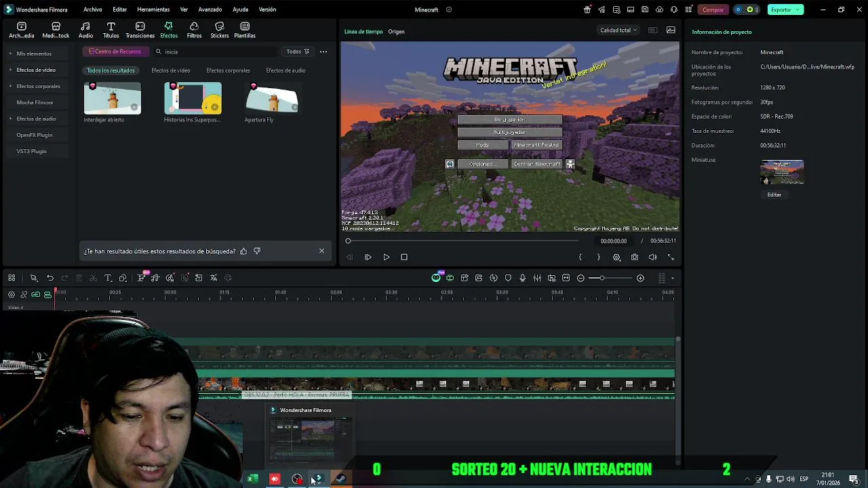Click thumbs up on search results feedback

click(x=243, y=251)
